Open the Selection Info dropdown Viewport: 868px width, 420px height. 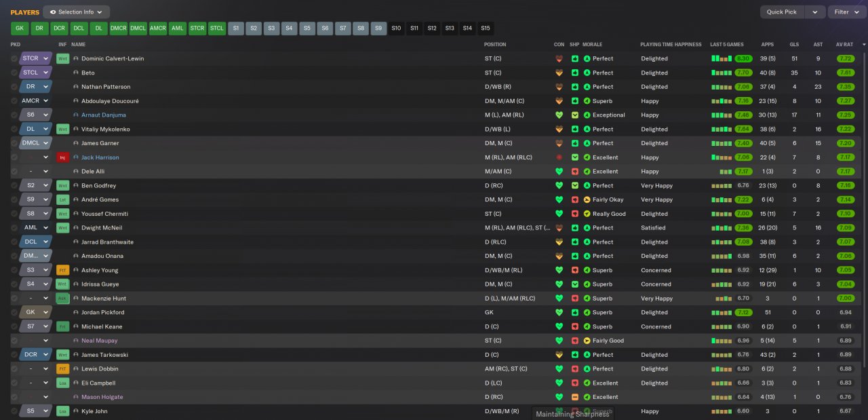coord(76,12)
